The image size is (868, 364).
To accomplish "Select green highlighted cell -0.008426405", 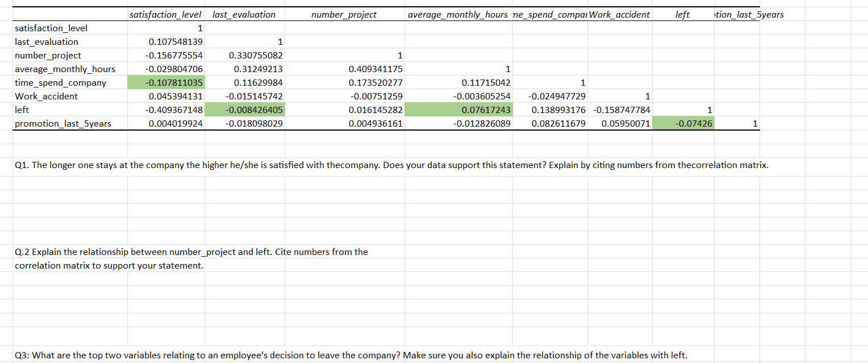I will pyautogui.click(x=244, y=110).
